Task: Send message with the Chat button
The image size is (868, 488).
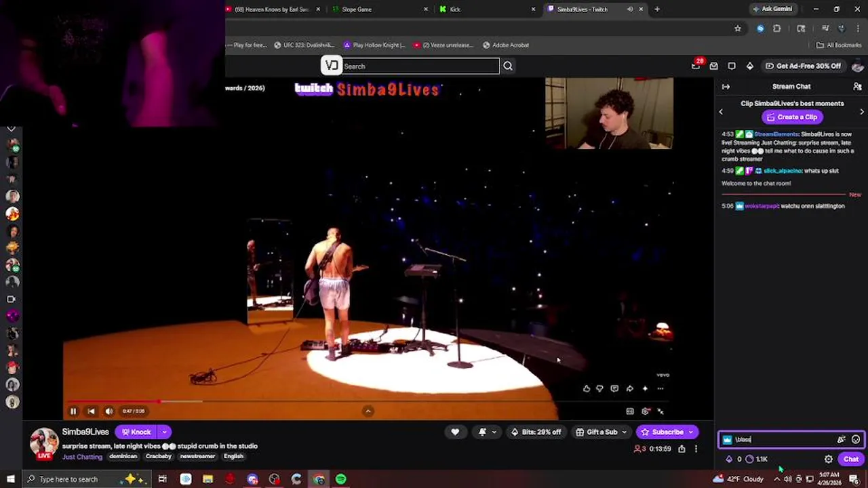Action: 851,459
